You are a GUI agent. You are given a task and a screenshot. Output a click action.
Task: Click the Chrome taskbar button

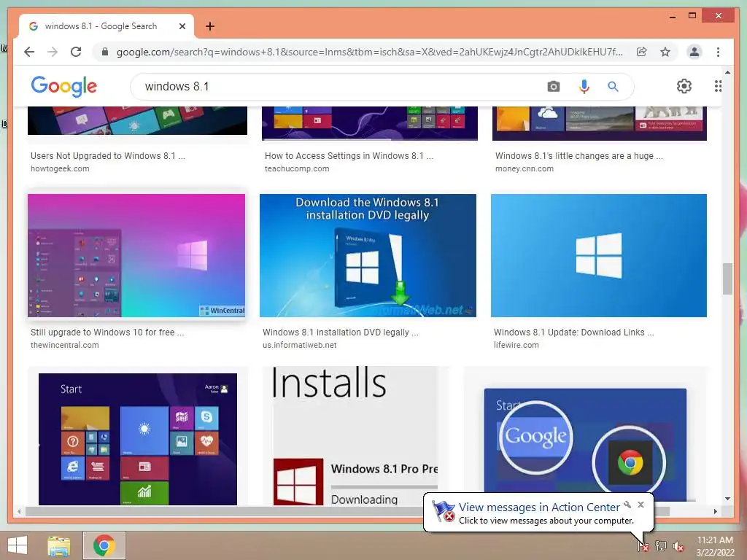[x=104, y=545]
